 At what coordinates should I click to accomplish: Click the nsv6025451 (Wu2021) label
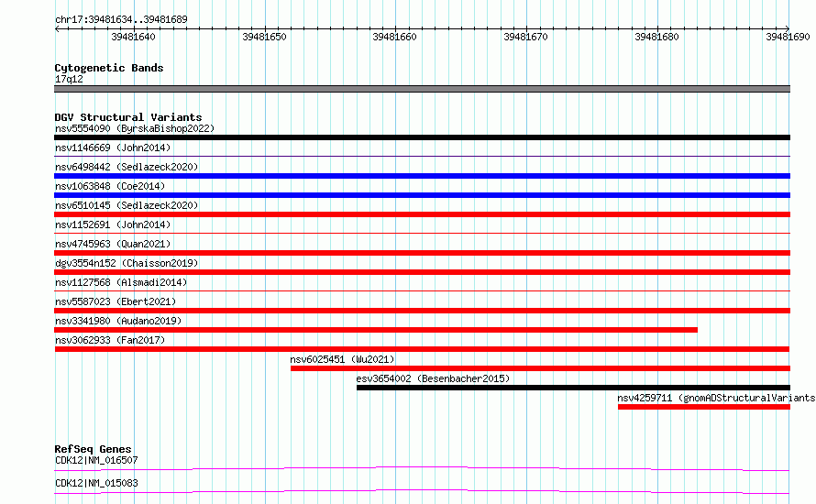coord(342,359)
